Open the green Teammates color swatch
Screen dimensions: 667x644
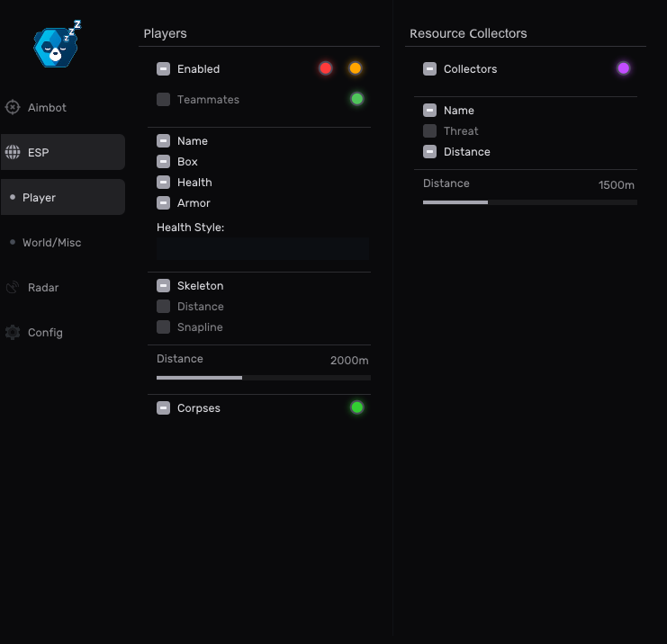point(357,99)
